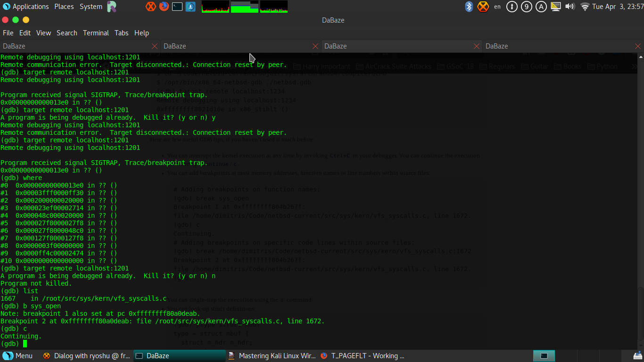
Task: Click the '#0 0x00000000000013e0 in ?? ()' frame line
Action: coord(59,185)
